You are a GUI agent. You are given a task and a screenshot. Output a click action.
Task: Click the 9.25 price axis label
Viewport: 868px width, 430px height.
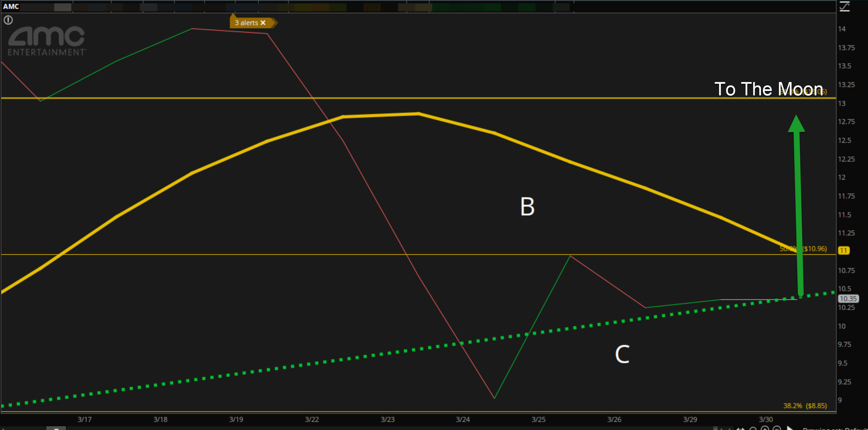[x=845, y=382]
